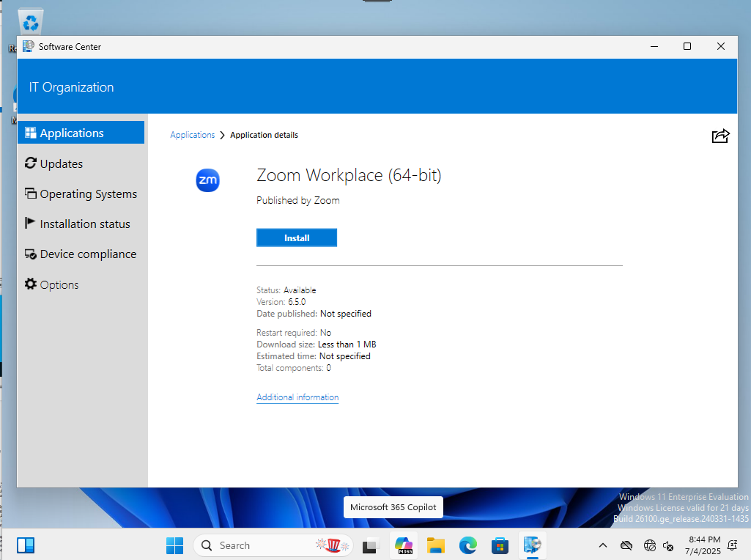Open the Windows Start menu
The height and width of the screenshot is (560, 751).
click(x=175, y=545)
